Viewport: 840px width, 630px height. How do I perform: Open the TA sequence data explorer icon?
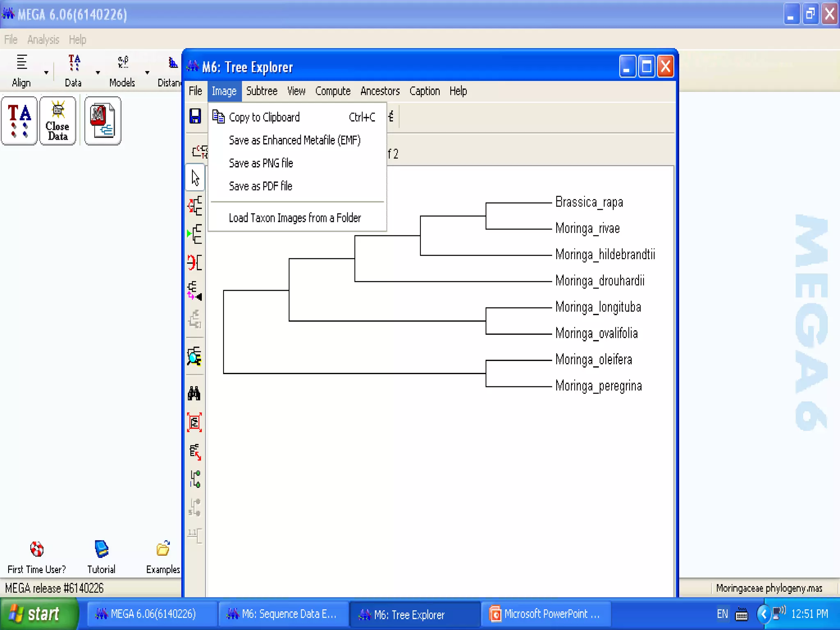(x=19, y=121)
